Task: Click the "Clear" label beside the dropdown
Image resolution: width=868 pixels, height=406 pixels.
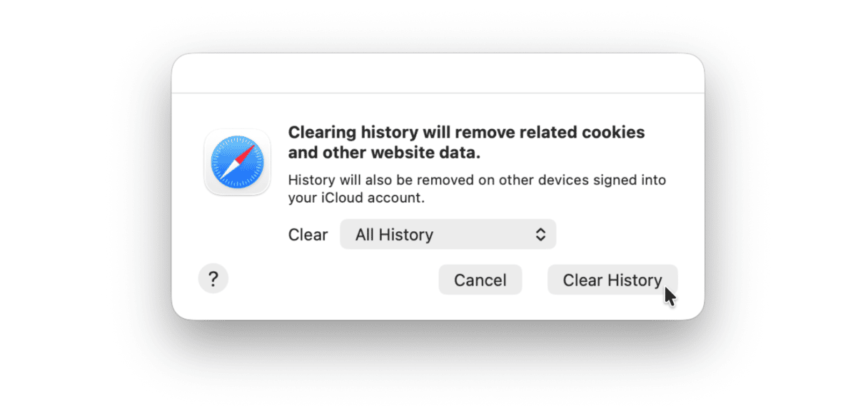Action: click(308, 235)
